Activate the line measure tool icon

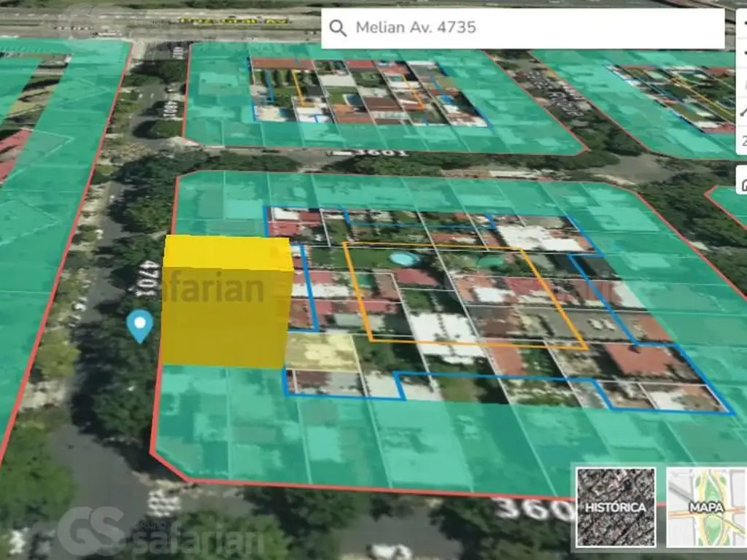[x=742, y=111]
